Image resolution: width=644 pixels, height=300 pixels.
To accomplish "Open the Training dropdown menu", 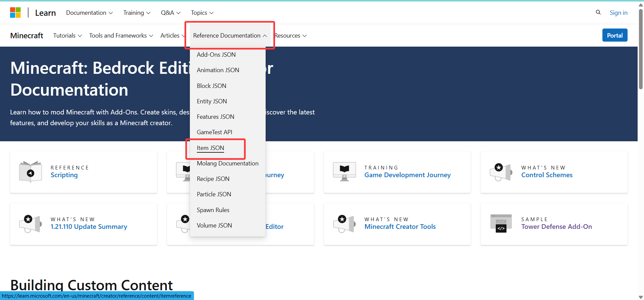I will click(x=137, y=13).
